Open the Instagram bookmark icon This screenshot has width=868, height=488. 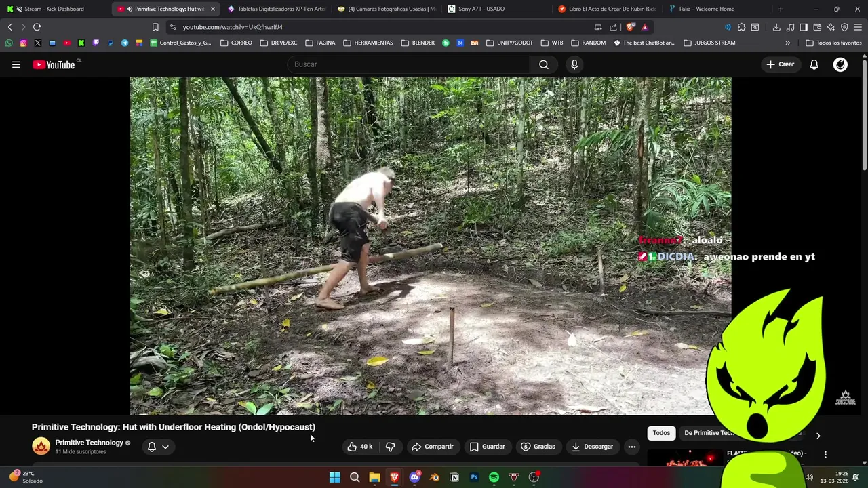tap(23, 43)
